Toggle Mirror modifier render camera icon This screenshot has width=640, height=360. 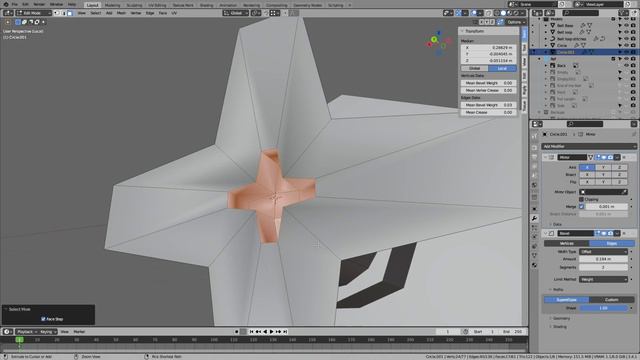pyautogui.click(x=610, y=157)
